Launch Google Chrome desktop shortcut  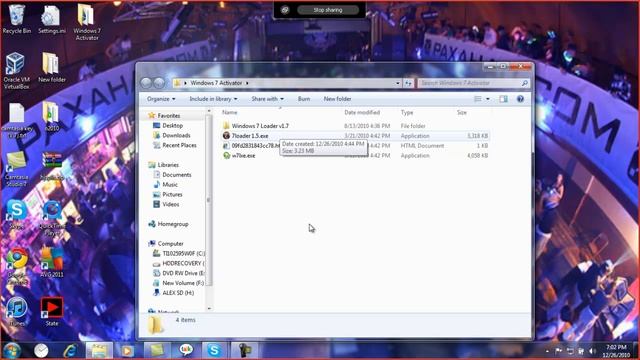point(17,266)
